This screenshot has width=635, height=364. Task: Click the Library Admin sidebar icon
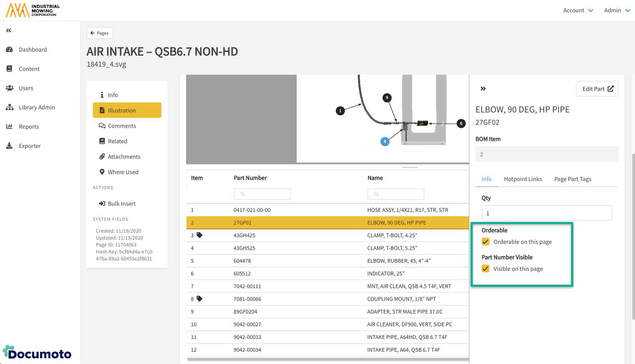[x=10, y=107]
